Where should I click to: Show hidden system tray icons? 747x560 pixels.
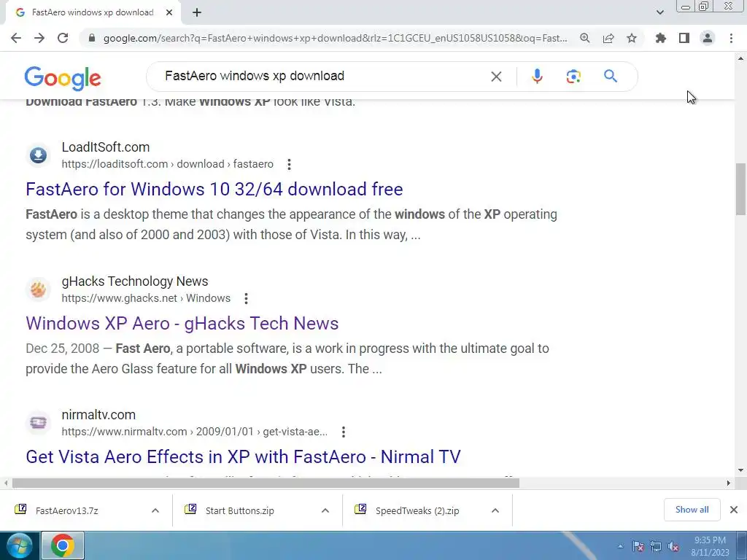(620, 546)
